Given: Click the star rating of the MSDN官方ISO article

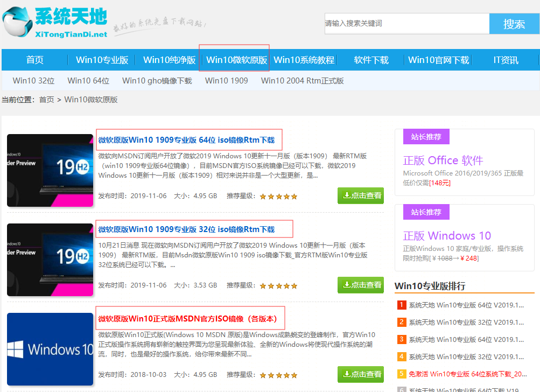Looking at the screenshot, I should [278, 375].
